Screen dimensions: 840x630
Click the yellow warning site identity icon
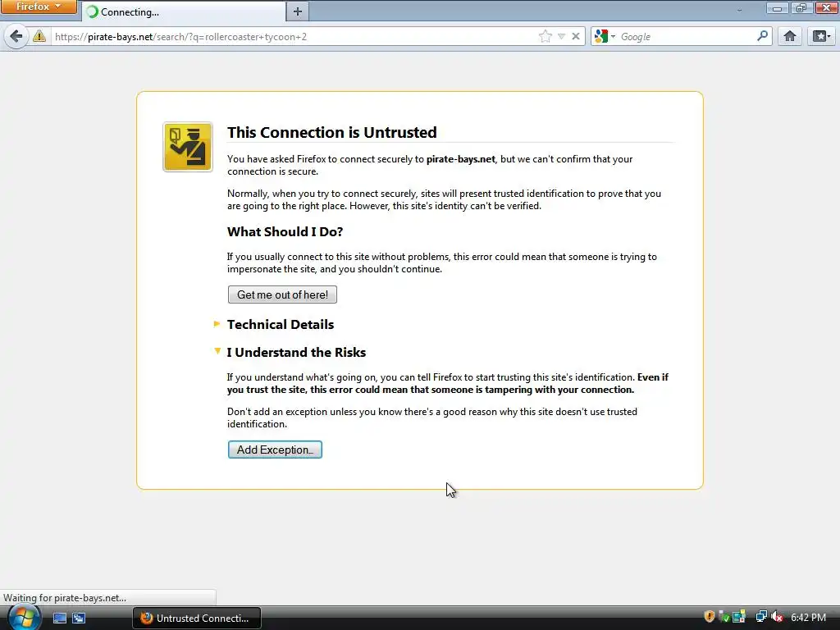pos(39,36)
